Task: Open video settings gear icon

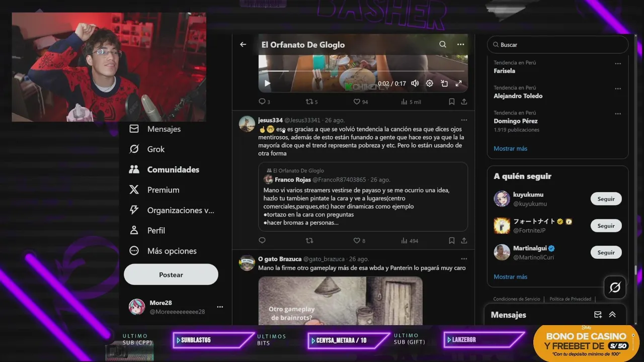Action: 430,83
